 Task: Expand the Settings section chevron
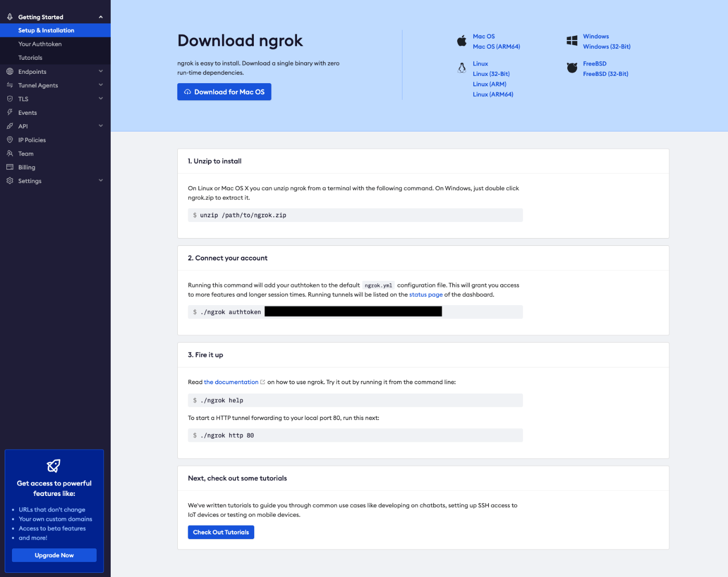101,180
